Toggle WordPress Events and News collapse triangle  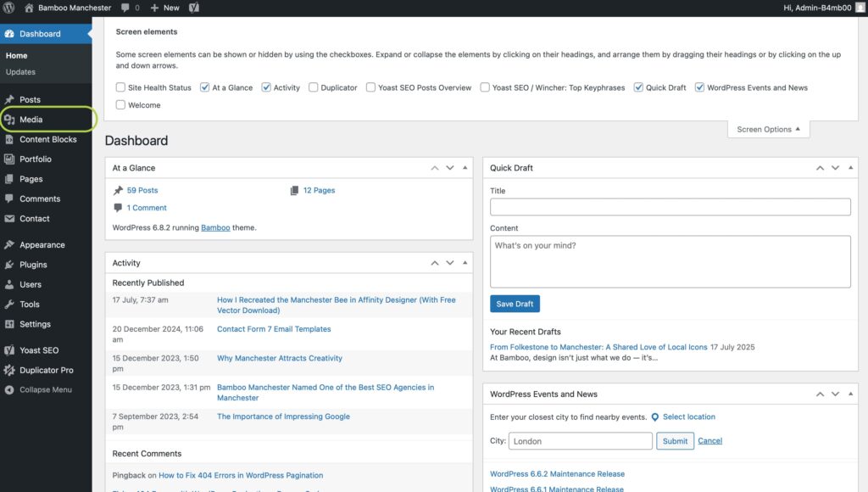(851, 394)
